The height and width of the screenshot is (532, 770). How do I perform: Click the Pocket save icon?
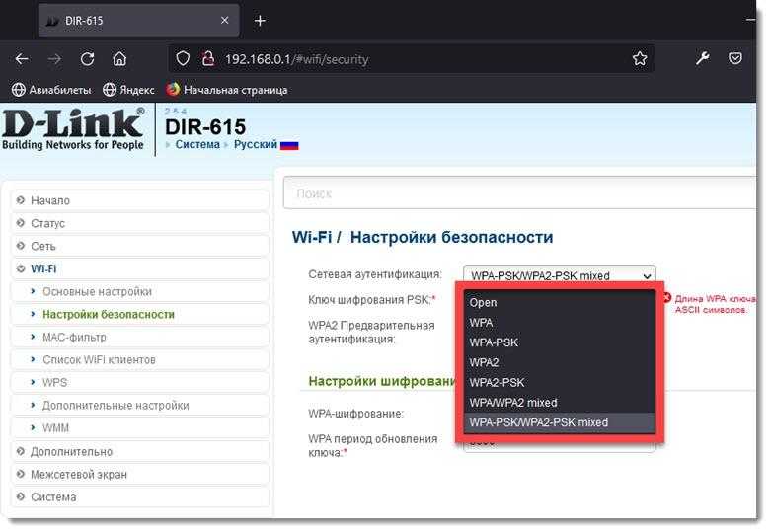[x=735, y=59]
